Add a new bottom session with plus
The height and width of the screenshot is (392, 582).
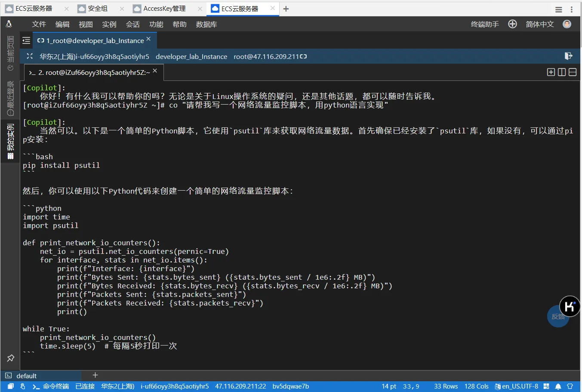95,375
